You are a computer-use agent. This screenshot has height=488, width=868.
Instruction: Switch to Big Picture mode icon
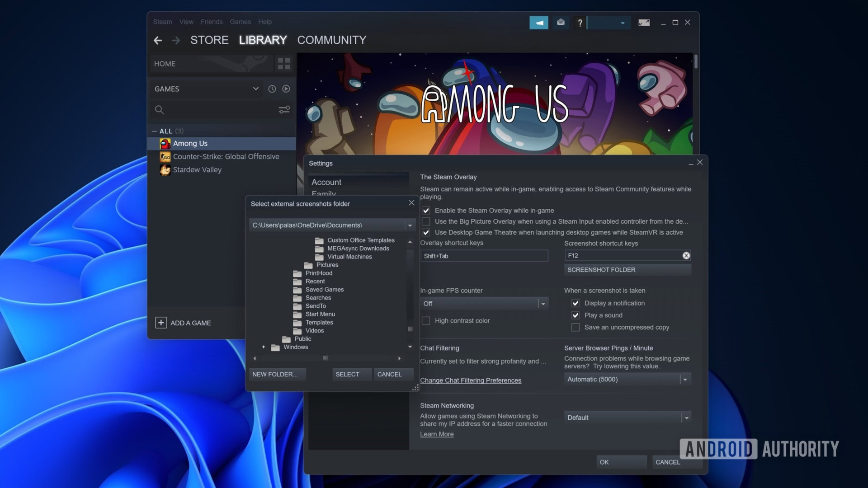644,23
